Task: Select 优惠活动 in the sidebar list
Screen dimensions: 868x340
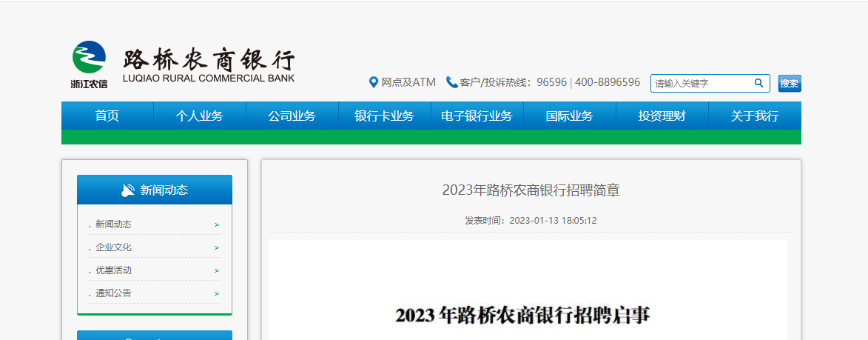Action: pyautogui.click(x=113, y=270)
